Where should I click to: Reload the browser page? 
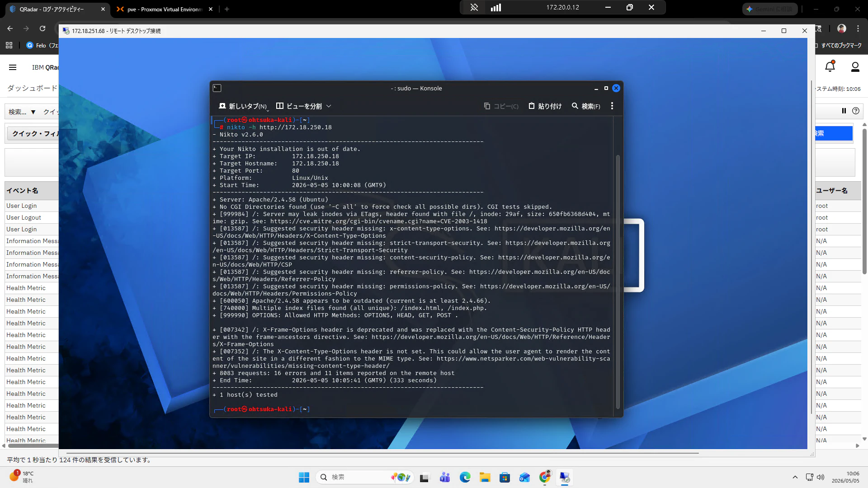pyautogui.click(x=42, y=28)
